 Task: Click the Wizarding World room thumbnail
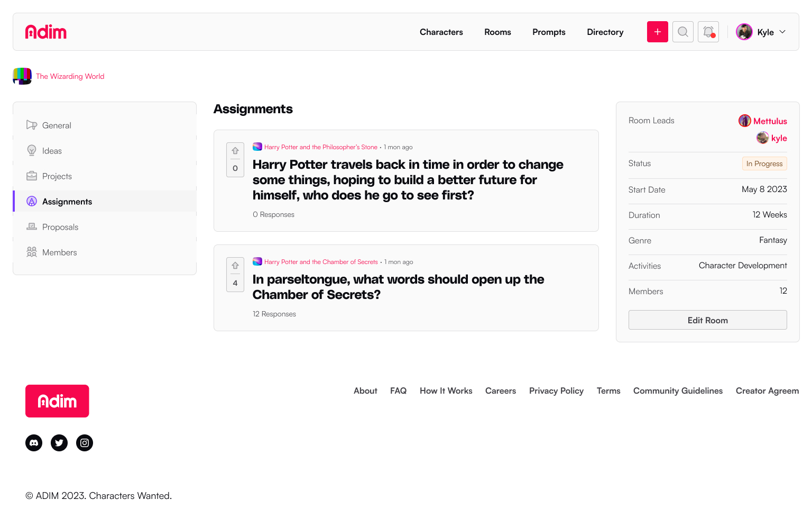tap(22, 76)
